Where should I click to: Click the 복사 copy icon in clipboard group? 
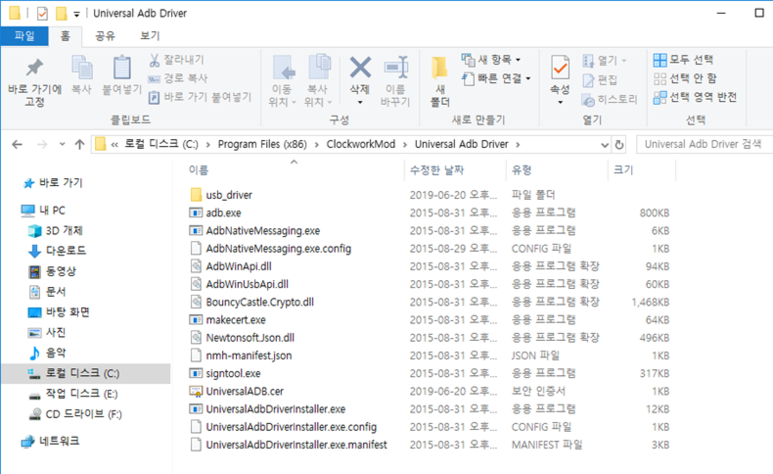click(82, 67)
